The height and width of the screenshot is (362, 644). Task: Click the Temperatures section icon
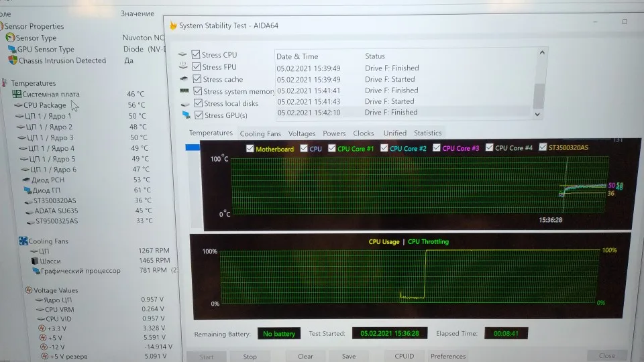coord(5,83)
